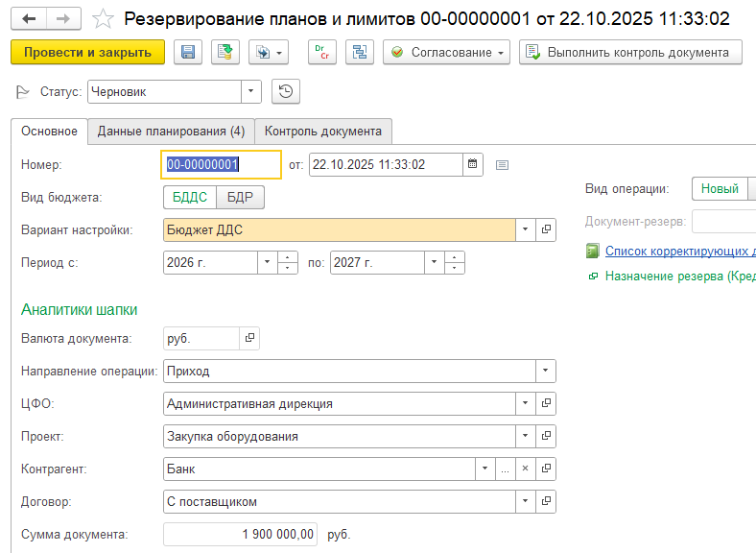Open the Контрагент field's linked record icon
This screenshot has height=553, width=756.
[546, 469]
